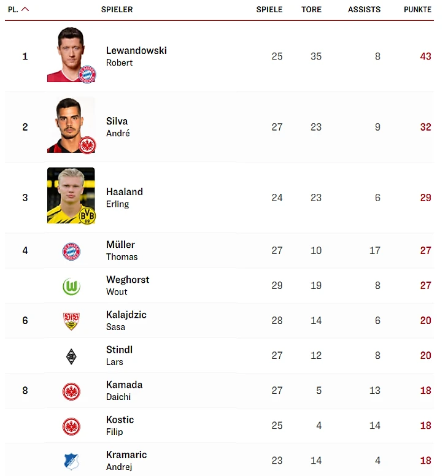Click the Hoffenheim crest beside Kramaric

(x=72, y=461)
